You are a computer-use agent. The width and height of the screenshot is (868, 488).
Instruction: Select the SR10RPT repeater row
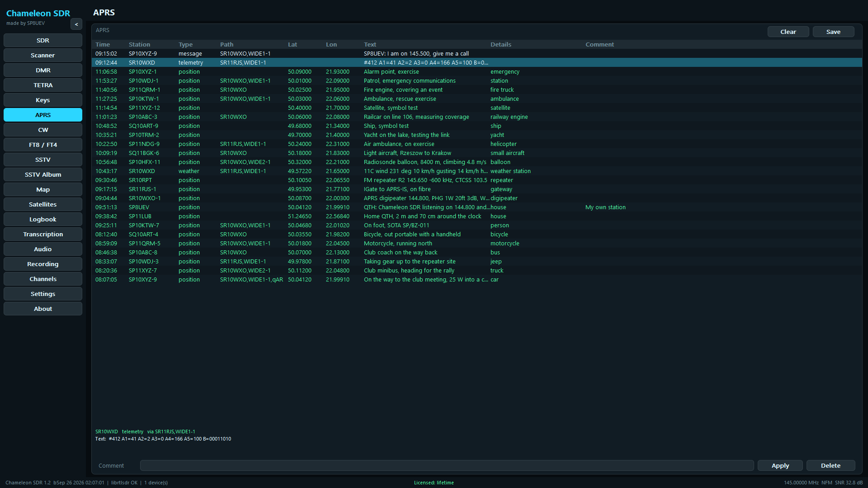[x=477, y=180]
